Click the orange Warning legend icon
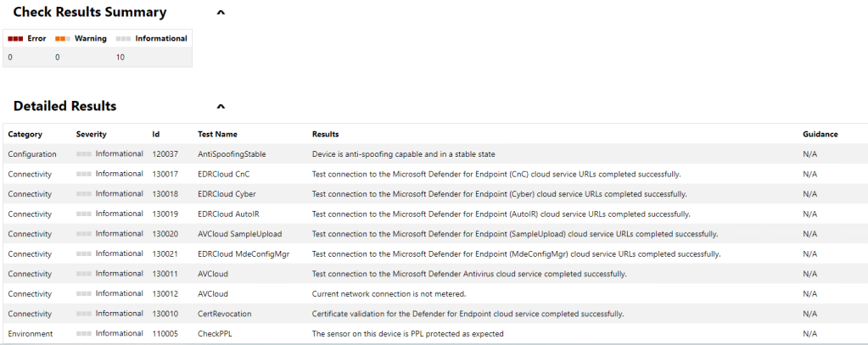868x345 pixels. click(x=63, y=39)
